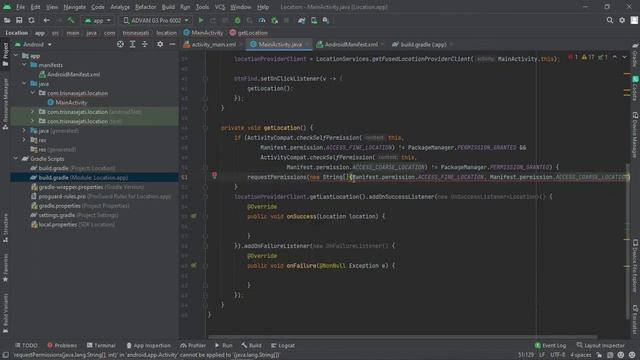Open the Layout Inspector button
This screenshot has width=640, height=360.
point(600,345)
